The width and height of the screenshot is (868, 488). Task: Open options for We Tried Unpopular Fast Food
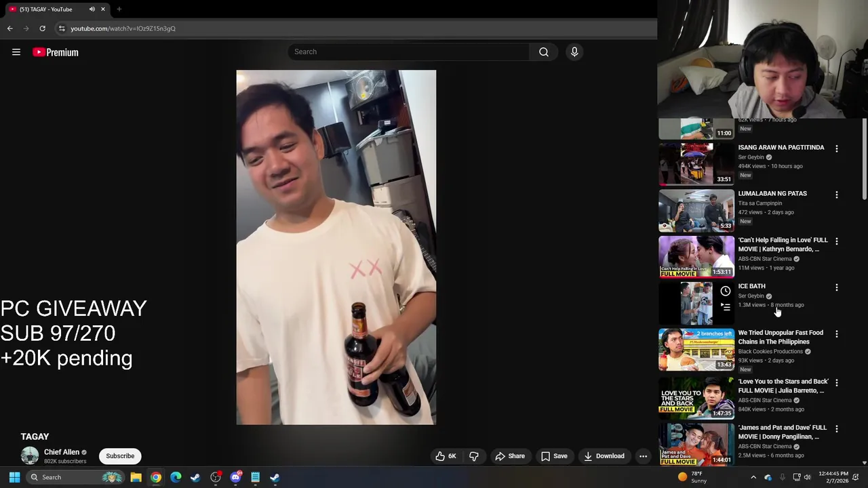point(836,334)
